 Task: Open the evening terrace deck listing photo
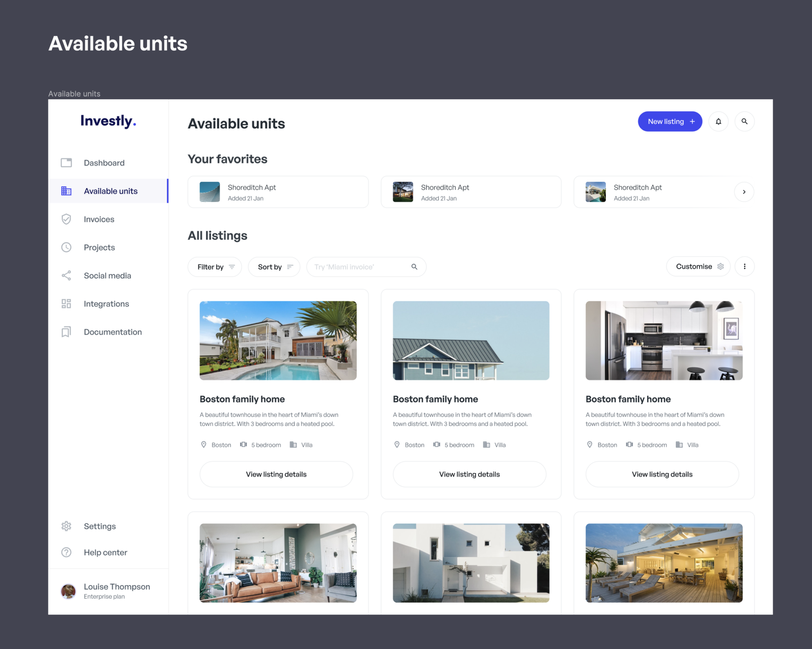tap(664, 563)
